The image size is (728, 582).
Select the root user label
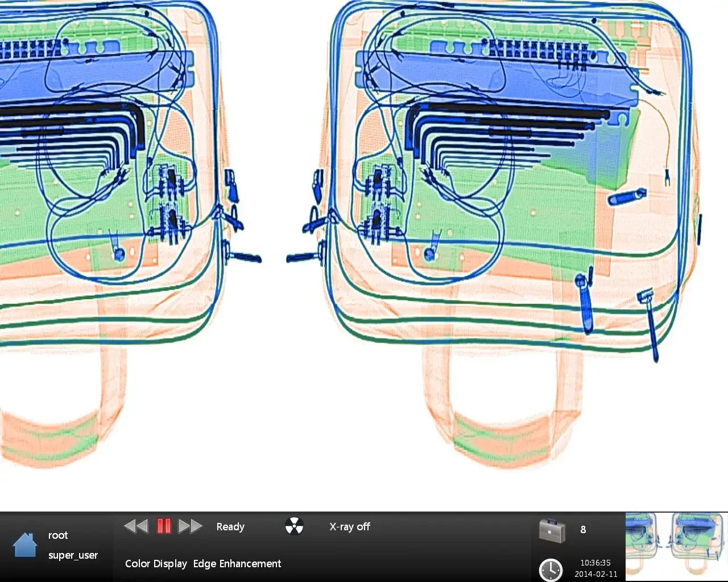[58, 535]
